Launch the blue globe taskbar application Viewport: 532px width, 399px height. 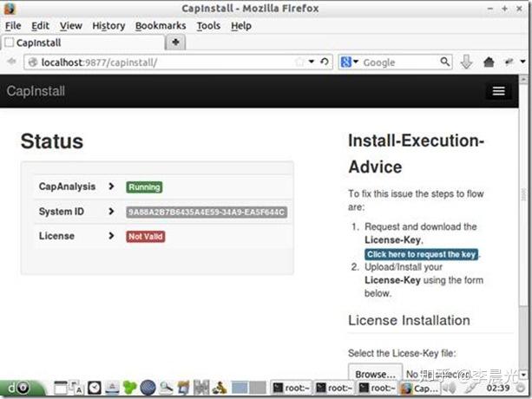coord(148,388)
